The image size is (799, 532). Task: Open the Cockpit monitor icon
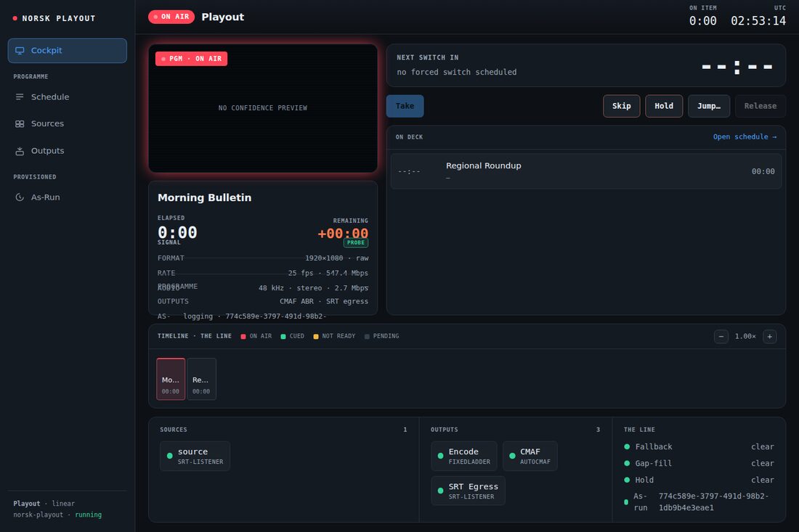tap(20, 50)
